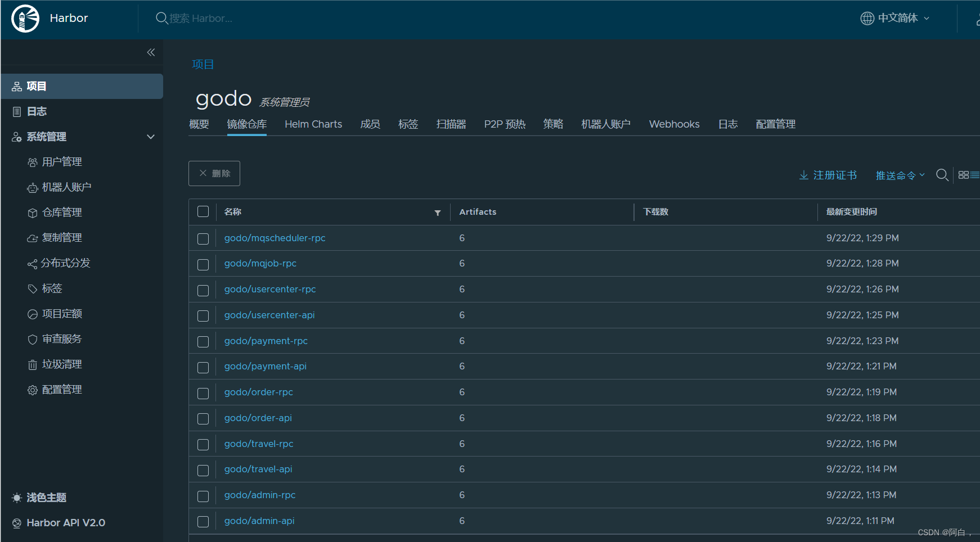Click the Harbor lighthouse logo

(x=25, y=19)
